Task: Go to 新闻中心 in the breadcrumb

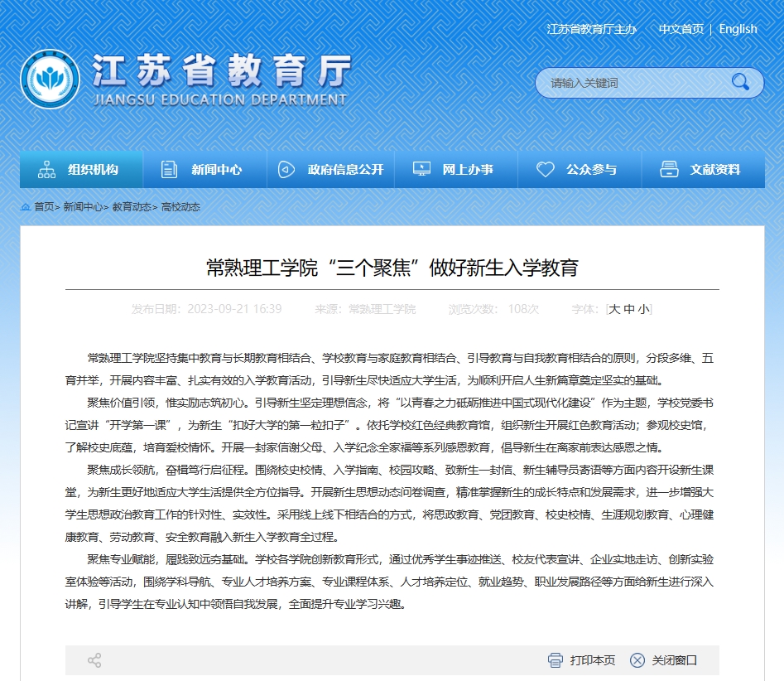Action: pyautogui.click(x=83, y=206)
